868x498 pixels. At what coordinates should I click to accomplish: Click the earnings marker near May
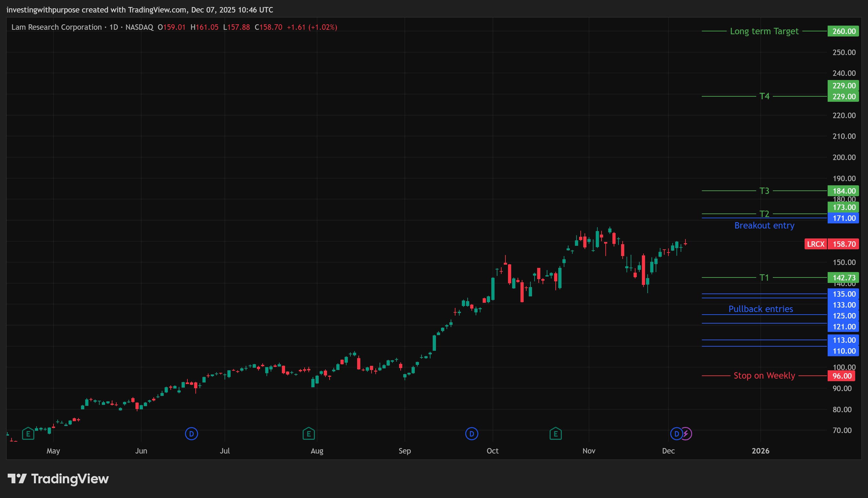[28, 434]
